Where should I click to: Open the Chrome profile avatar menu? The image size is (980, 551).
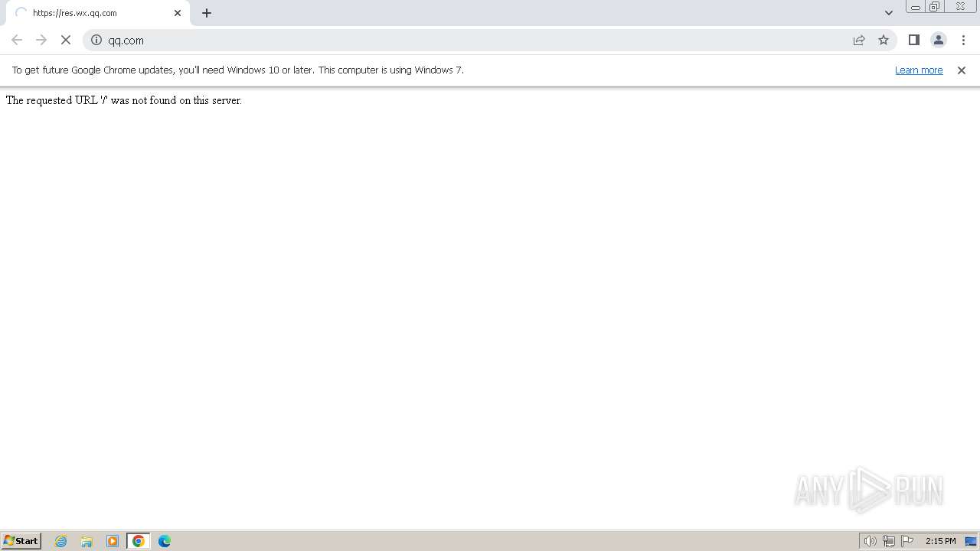pyautogui.click(x=938, y=40)
